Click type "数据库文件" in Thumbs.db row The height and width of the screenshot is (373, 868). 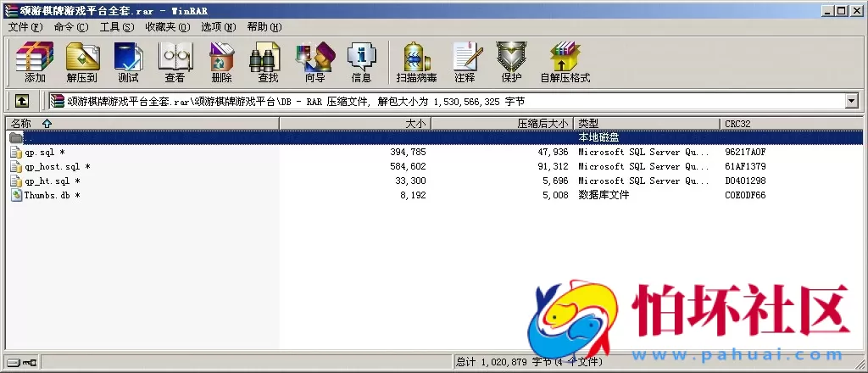tap(604, 195)
